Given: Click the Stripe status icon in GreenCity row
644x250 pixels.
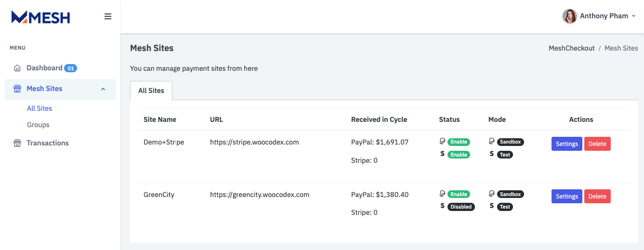Looking at the screenshot, I should 443,206.
